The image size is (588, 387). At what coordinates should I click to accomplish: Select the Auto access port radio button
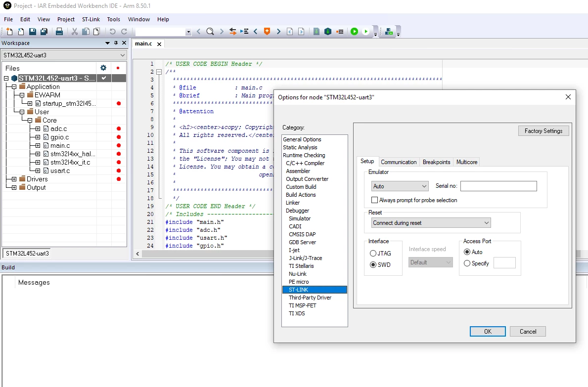point(467,252)
